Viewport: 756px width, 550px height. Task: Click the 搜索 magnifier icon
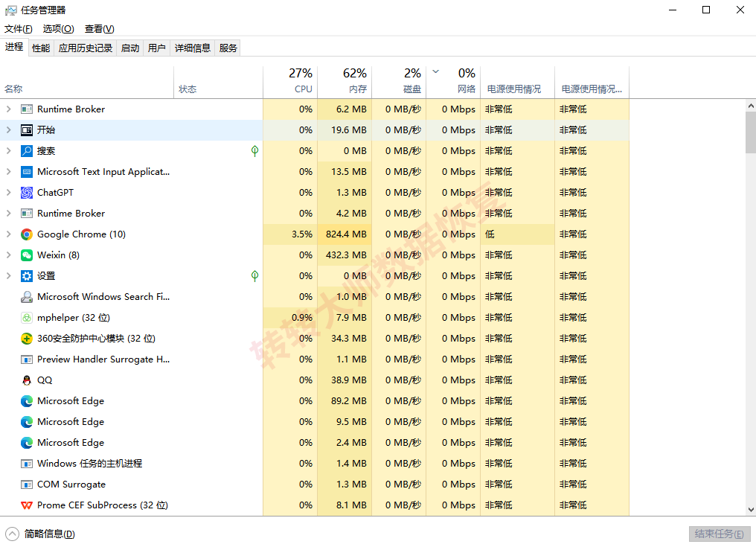click(x=27, y=151)
